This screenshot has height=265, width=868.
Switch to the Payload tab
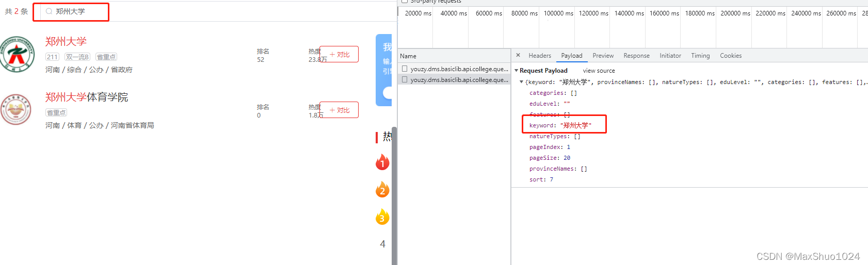tap(572, 56)
